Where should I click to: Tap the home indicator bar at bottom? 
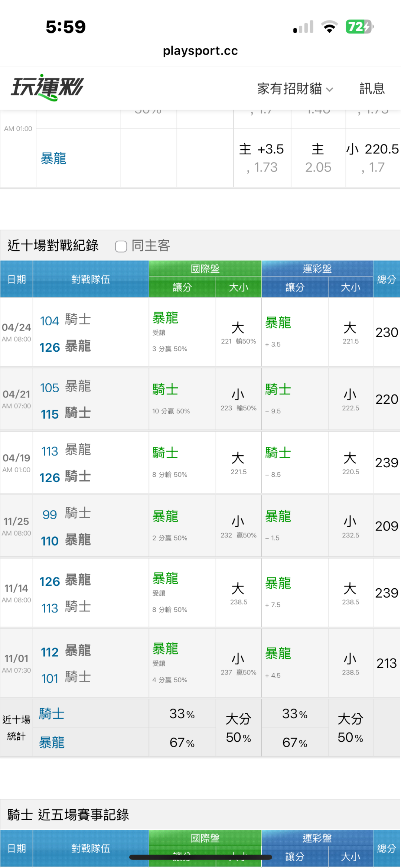tap(200, 857)
